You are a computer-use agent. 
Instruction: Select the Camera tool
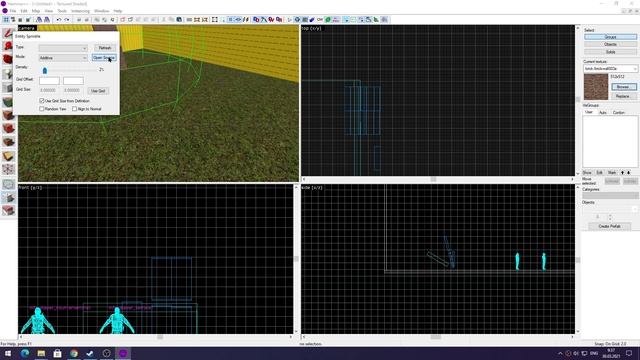[x=8, y=60]
